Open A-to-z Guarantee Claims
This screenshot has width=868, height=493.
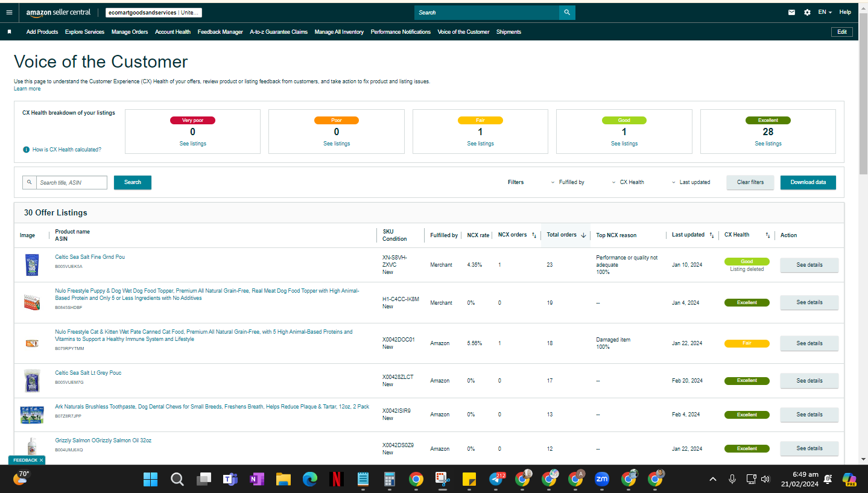[279, 32]
